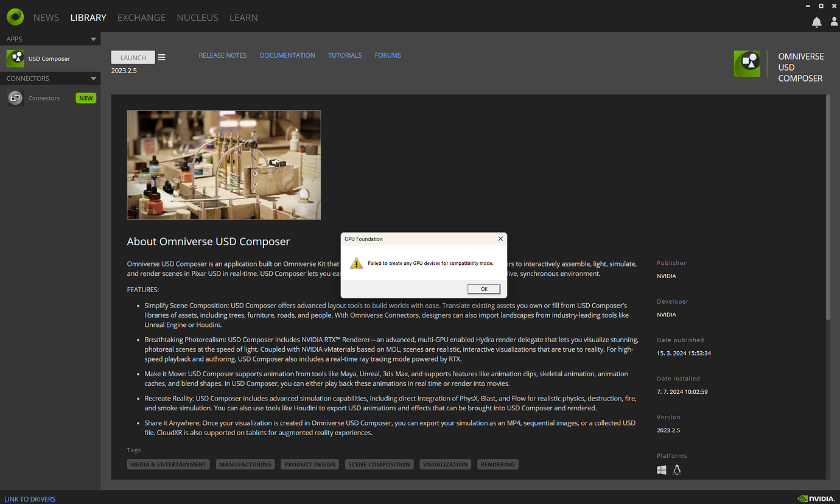Switch to the EXCHANGE tab
Screen dimensions: 840x504
click(x=141, y=18)
